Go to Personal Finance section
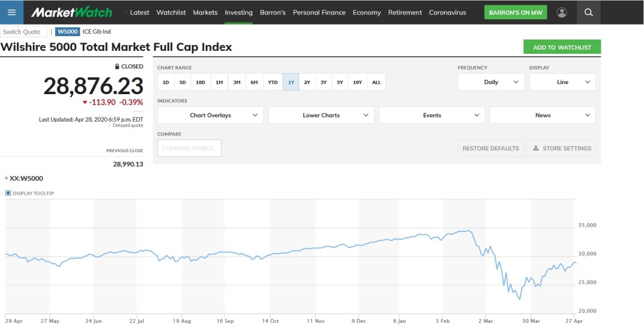Image resolution: width=644 pixels, height=335 pixels. click(x=319, y=12)
